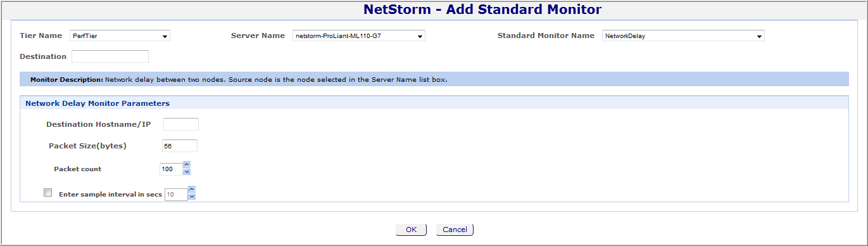
Task: Click the Monitor Description text
Action: tap(239, 80)
